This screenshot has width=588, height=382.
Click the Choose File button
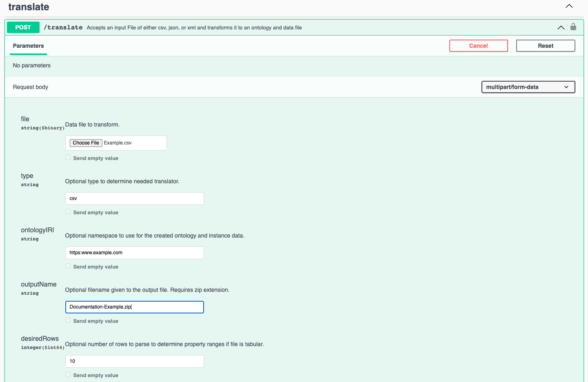[x=86, y=143]
